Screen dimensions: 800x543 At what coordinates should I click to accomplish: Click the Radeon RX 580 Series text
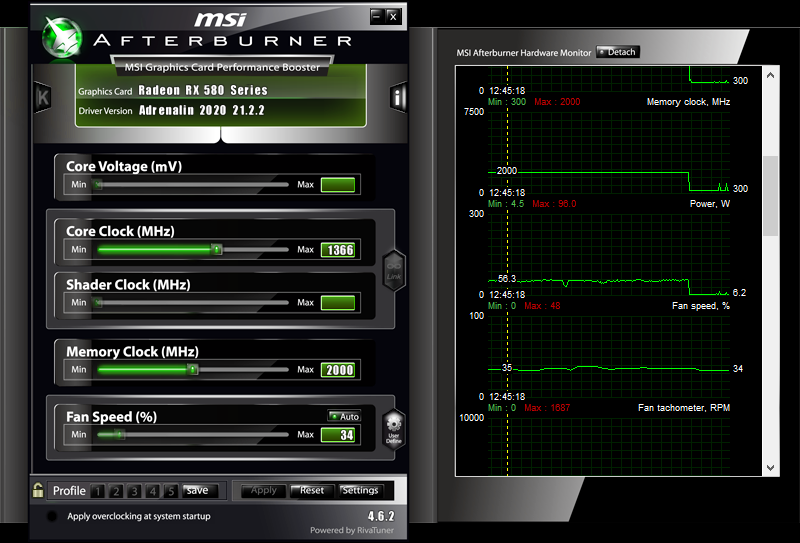pyautogui.click(x=203, y=90)
